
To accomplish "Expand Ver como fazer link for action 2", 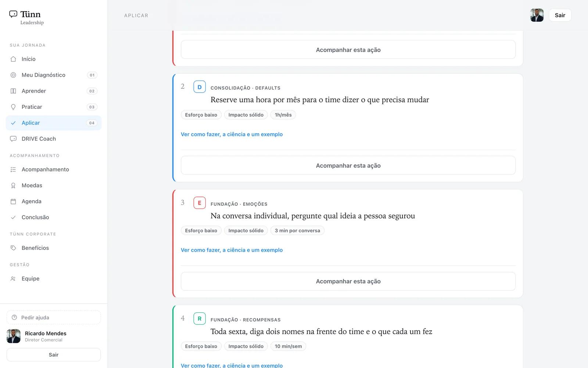I will (232, 134).
